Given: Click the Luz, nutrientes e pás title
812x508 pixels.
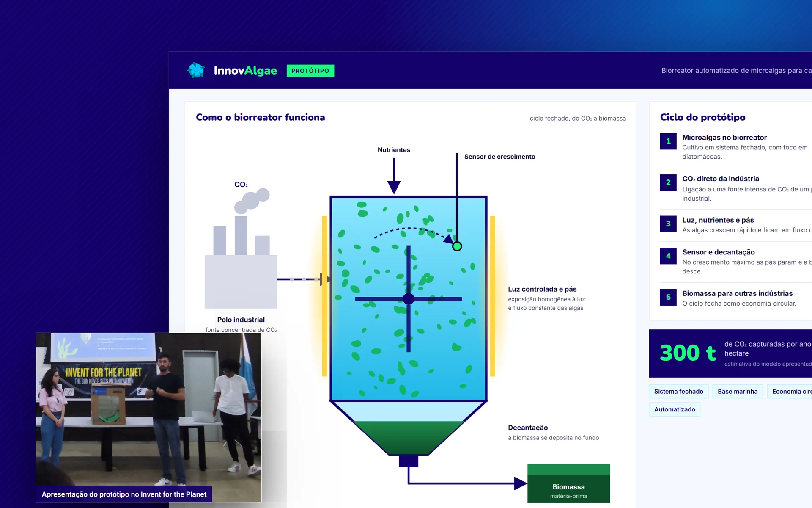Looking at the screenshot, I should 718,220.
